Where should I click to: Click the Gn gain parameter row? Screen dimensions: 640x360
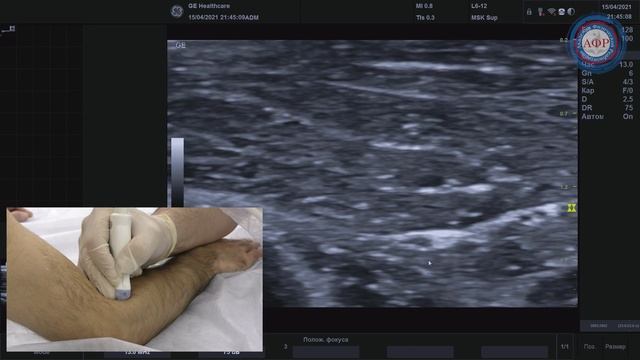607,73
